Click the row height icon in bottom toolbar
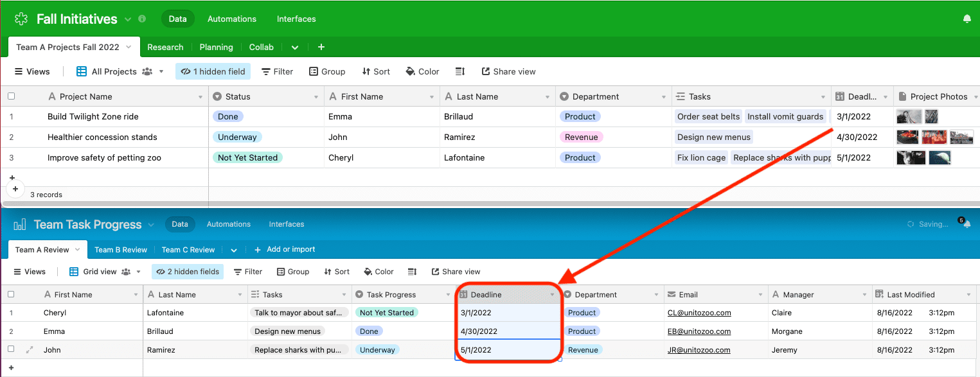 tap(413, 272)
